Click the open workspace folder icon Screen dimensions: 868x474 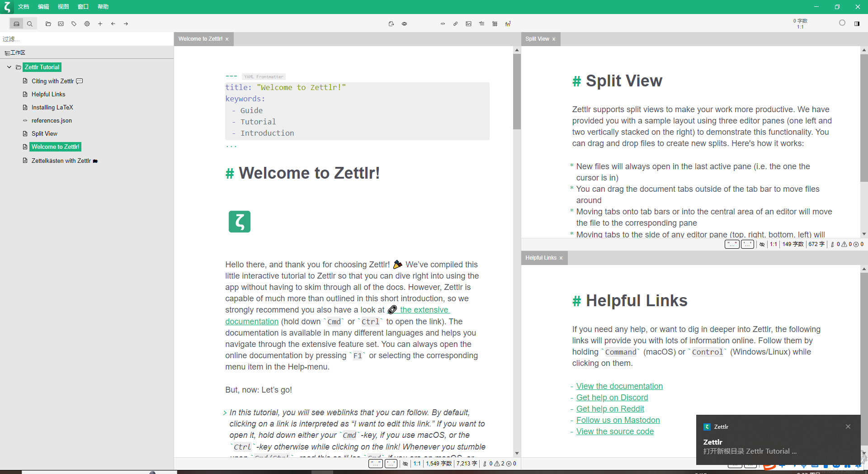point(48,24)
